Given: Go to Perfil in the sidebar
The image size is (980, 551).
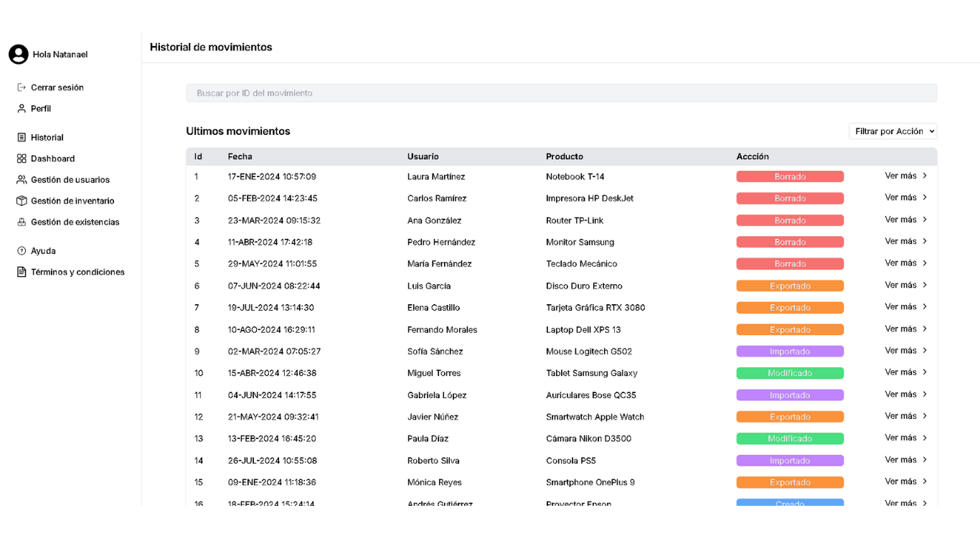Looking at the screenshot, I should [41, 108].
